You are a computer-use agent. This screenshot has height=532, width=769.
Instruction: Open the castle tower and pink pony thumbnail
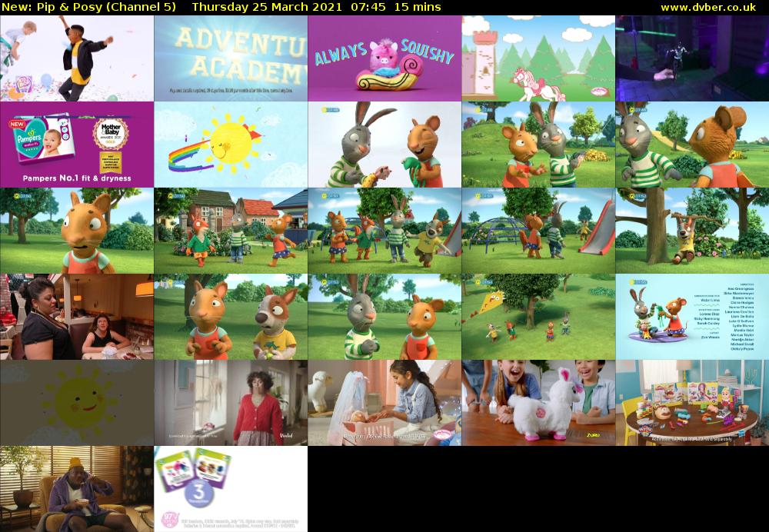pyautogui.click(x=538, y=58)
